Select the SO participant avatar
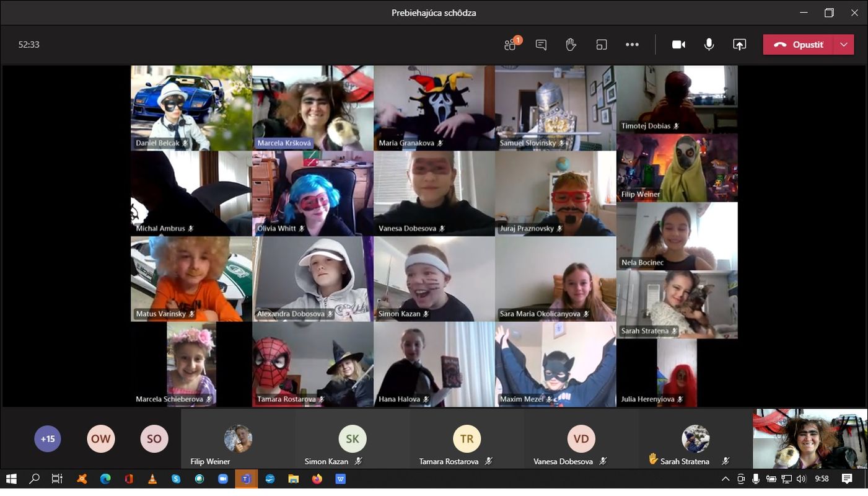 [x=154, y=439]
